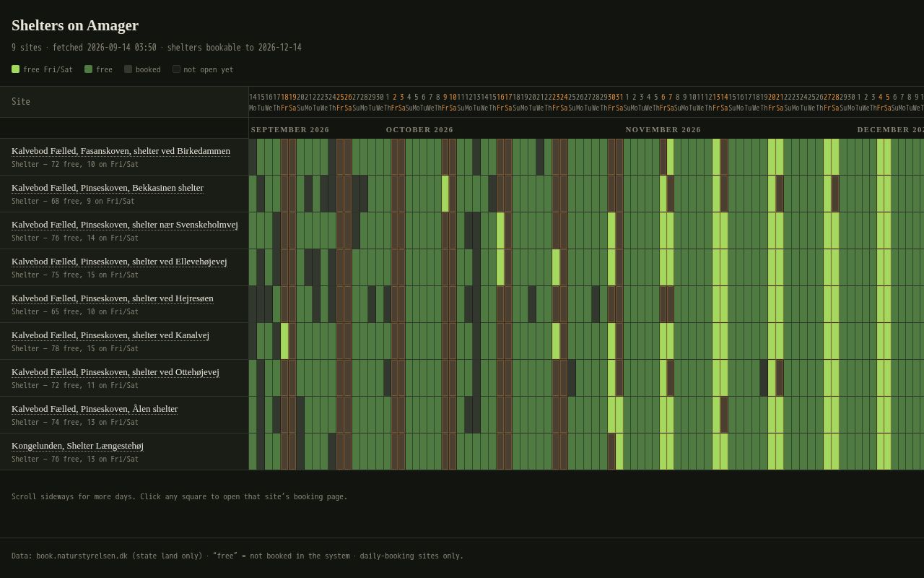This screenshot has height=578, width=924.
Task: Open Hejresøen shelter's booked Friday 6 November square
Action: coord(663,304)
